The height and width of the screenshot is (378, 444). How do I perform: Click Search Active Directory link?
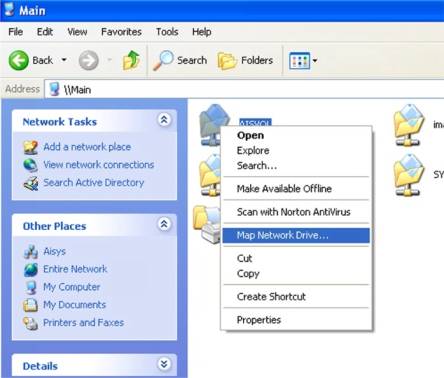(x=94, y=183)
